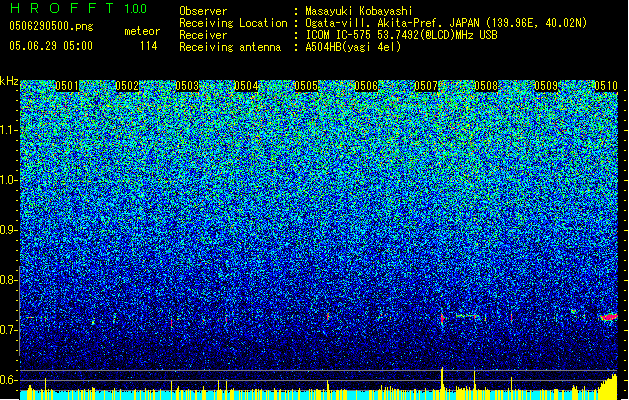629x400 pixels.
Task: Click the 1.1 kHz axis label
Action: click(x=7, y=130)
